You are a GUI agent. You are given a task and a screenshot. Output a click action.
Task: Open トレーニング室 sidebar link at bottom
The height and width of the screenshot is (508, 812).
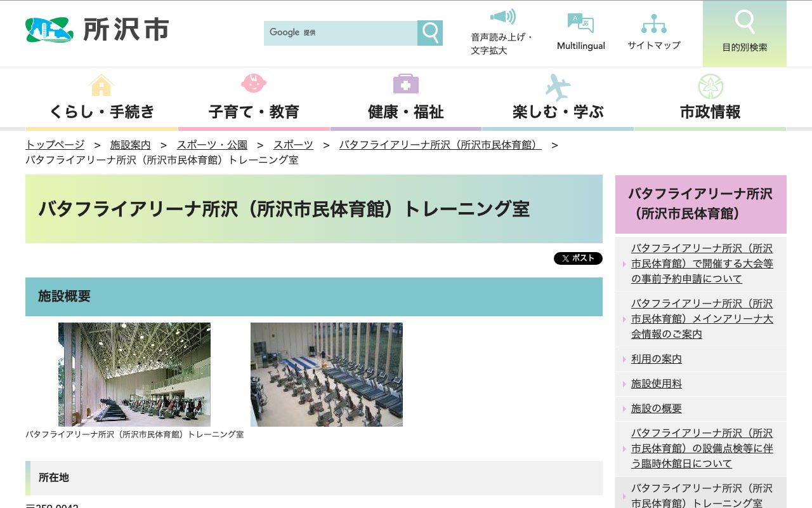[702, 495]
